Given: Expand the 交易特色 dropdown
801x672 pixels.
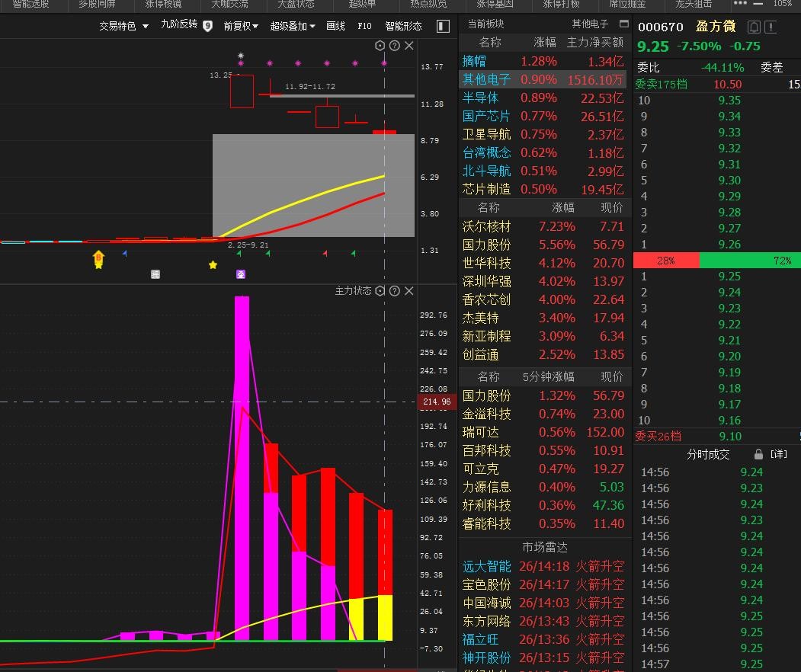Looking at the screenshot, I should 123,26.
